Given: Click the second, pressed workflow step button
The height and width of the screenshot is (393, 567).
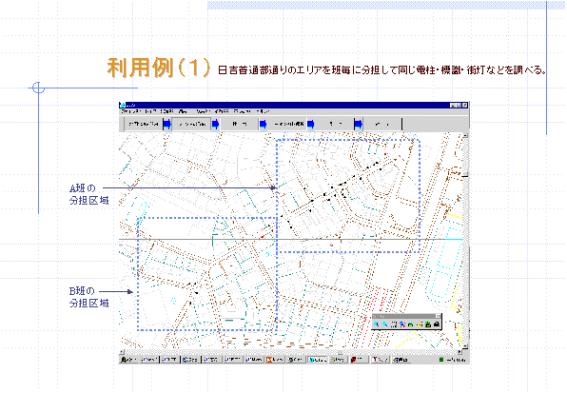Looking at the screenshot, I should [191, 124].
